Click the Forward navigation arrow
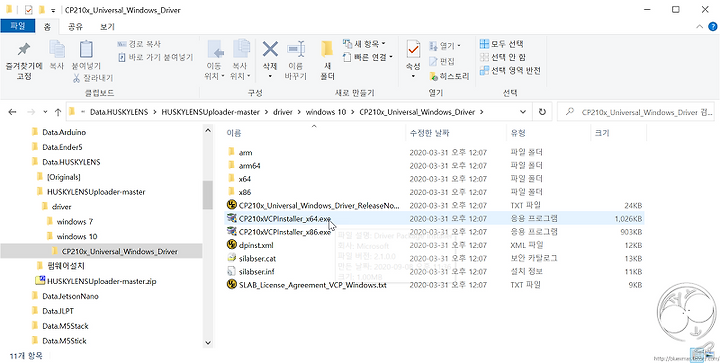 tap(31, 112)
